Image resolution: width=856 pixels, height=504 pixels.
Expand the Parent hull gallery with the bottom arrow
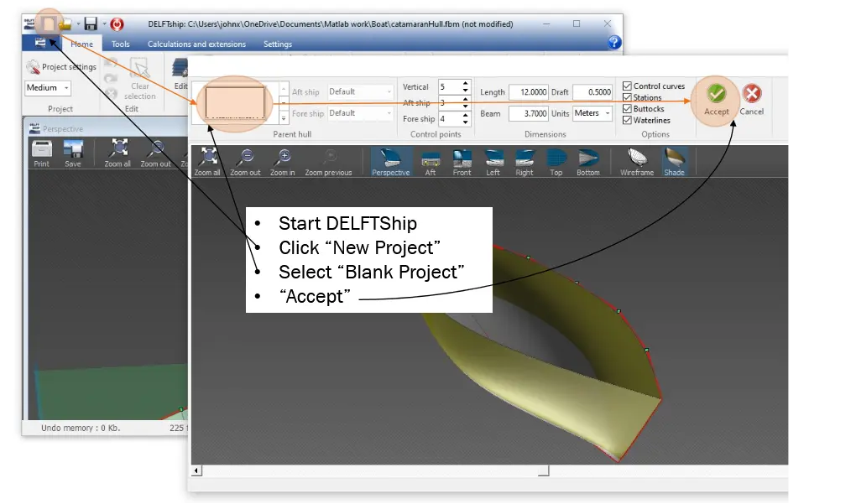[x=284, y=117]
